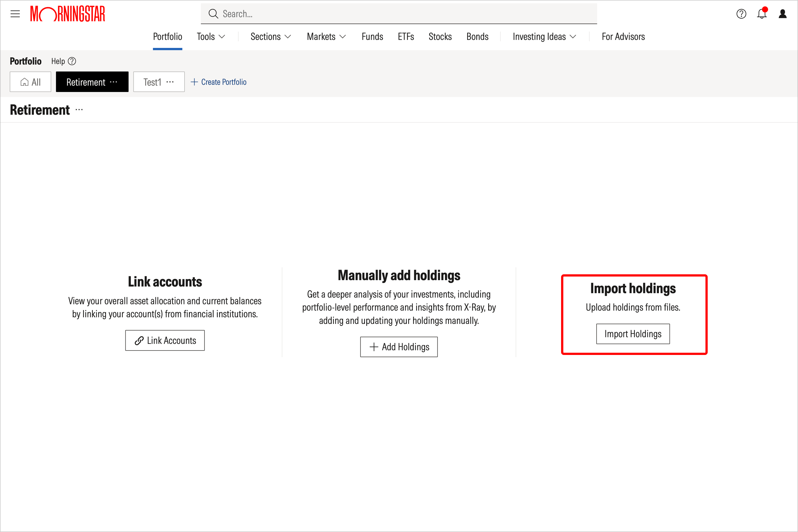
Task: Click the 'Import holdings' heading
Action: click(x=633, y=288)
